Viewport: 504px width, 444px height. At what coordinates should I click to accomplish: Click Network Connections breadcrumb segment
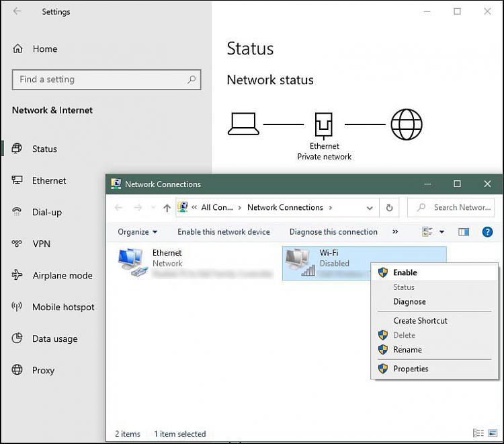(285, 207)
